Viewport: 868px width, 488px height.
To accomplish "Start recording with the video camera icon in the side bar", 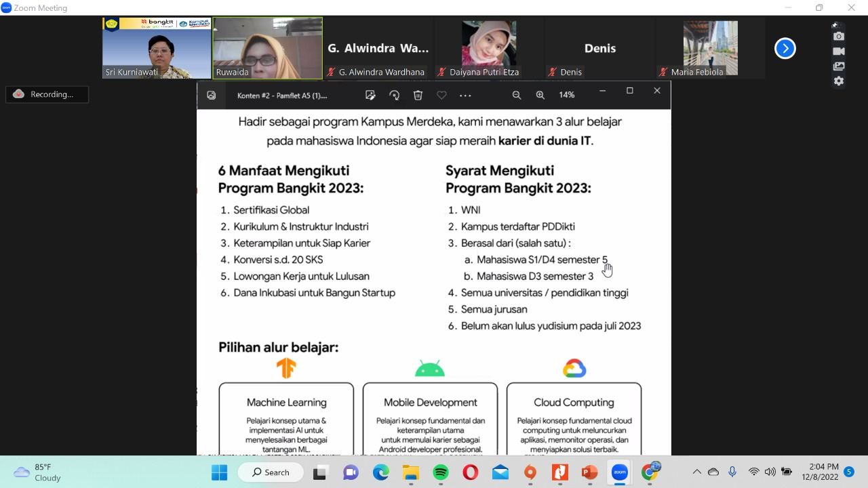I will tap(839, 52).
